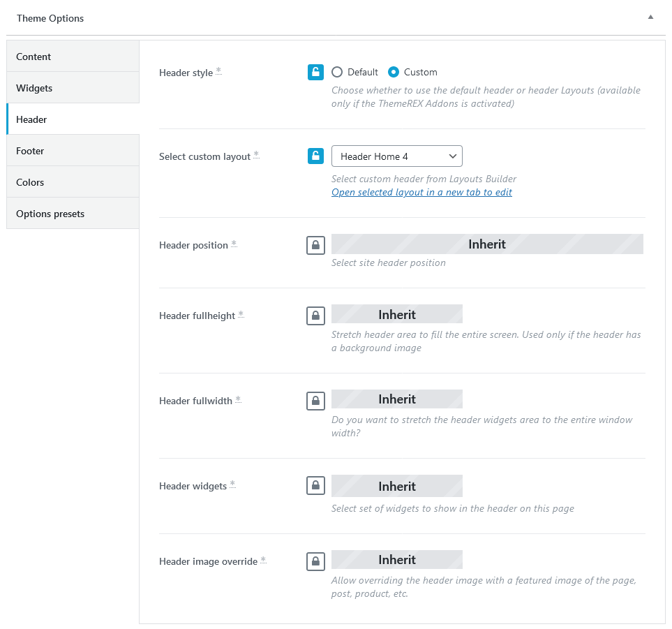This screenshot has height=629, width=672.
Task: Open selected layout in a new tab link
Action: coord(421,192)
